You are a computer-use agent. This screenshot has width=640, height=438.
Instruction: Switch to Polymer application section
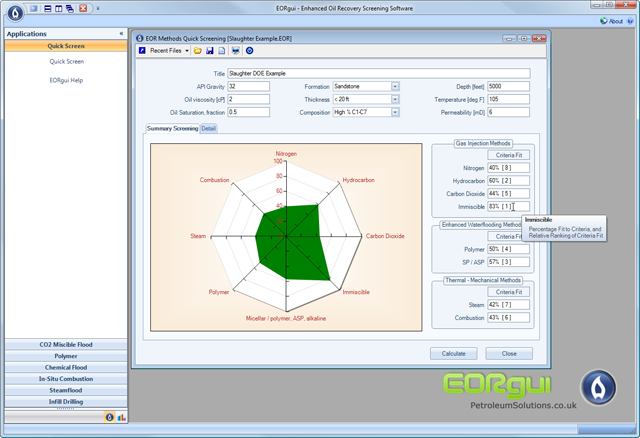66,356
